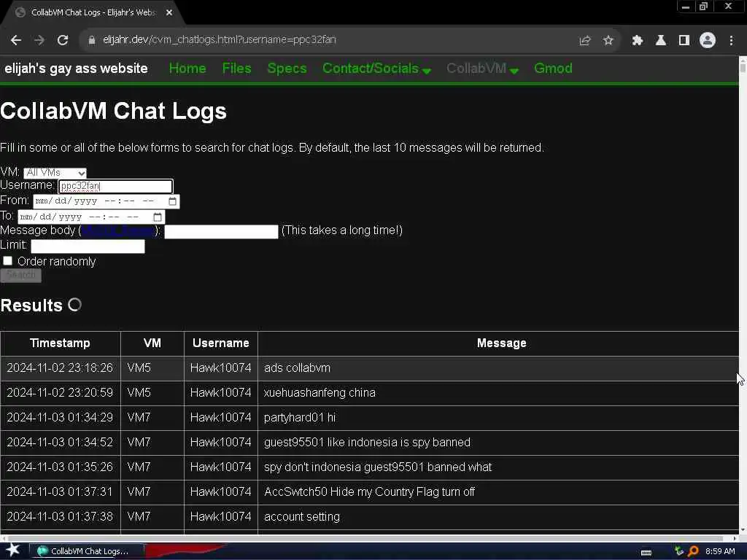Toggle the browser side panel
Image resolution: width=747 pixels, height=560 pixels.
684,41
